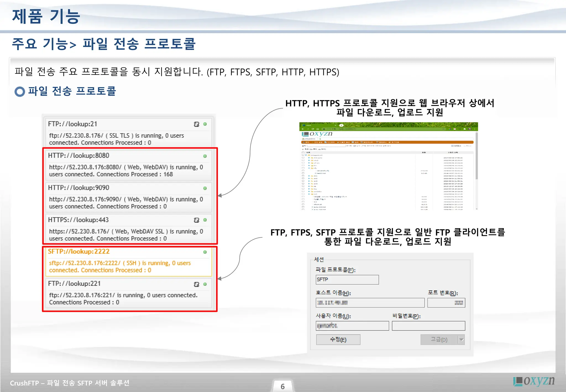
Task: Click the browser reload icon in the web screenshot
Action: pyautogui.click(x=313, y=129)
